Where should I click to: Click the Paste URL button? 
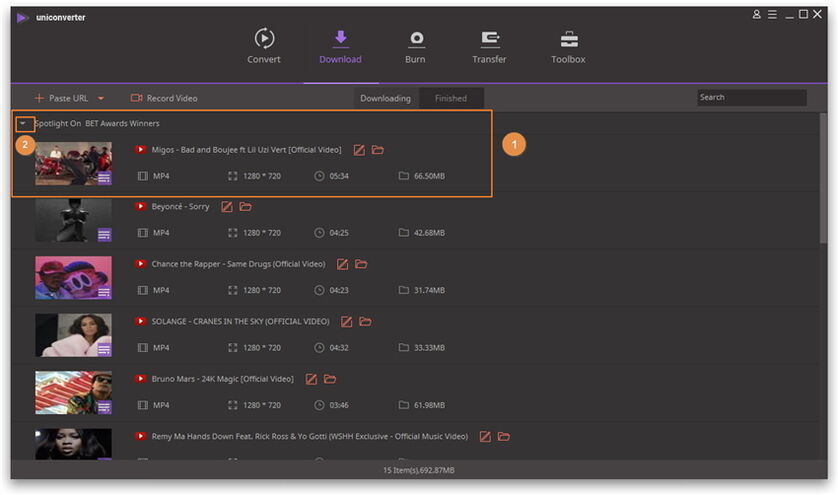pyautogui.click(x=61, y=98)
